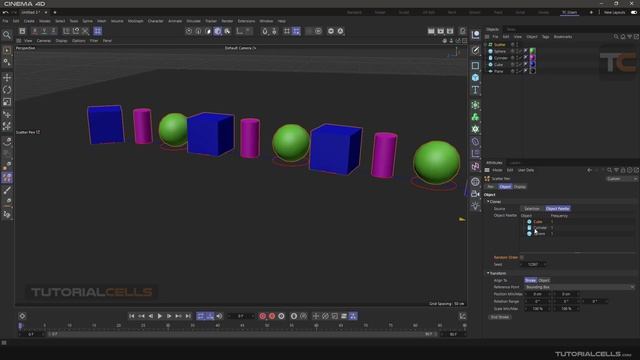The height and width of the screenshot is (360, 640).
Task: Click the green Cloner MoGraph icon
Action: [x=476, y=117]
